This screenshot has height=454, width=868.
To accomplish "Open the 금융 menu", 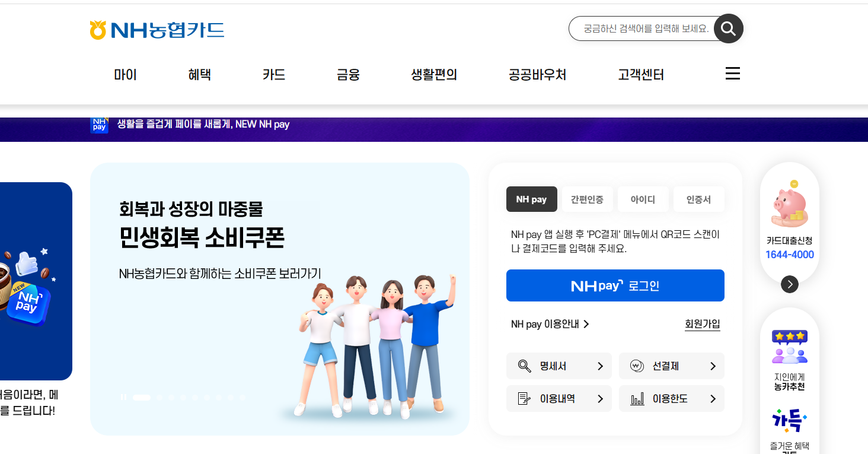I will [348, 75].
